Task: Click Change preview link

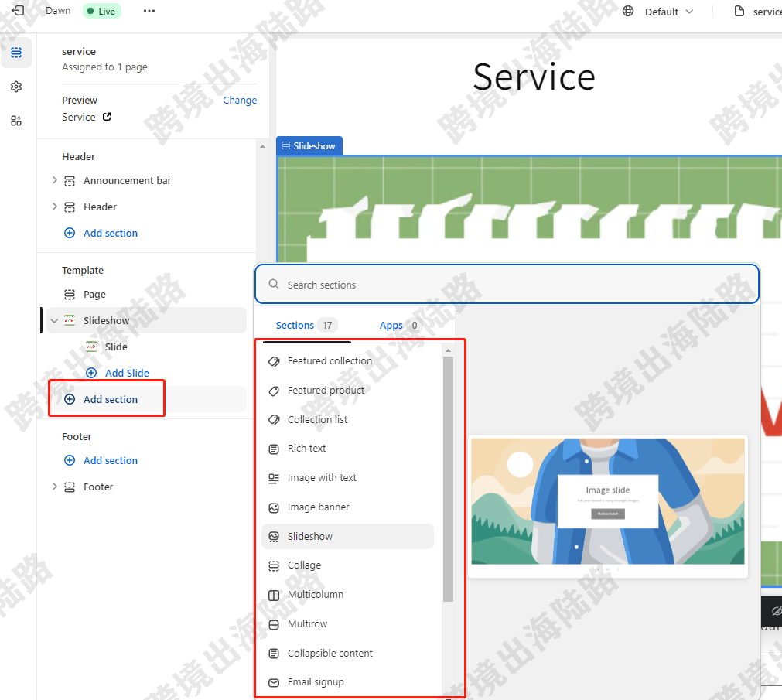Action: tap(239, 101)
